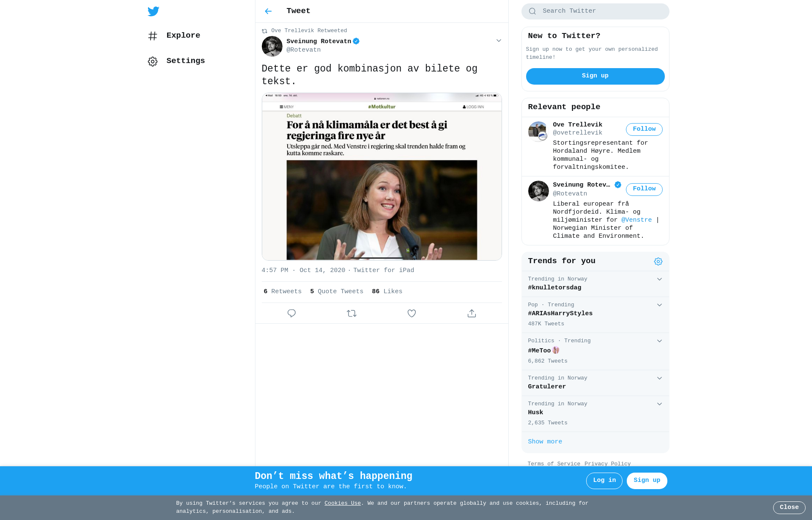Open the tweet's article screenshot image
This screenshot has height=520, width=812.
[x=381, y=176]
